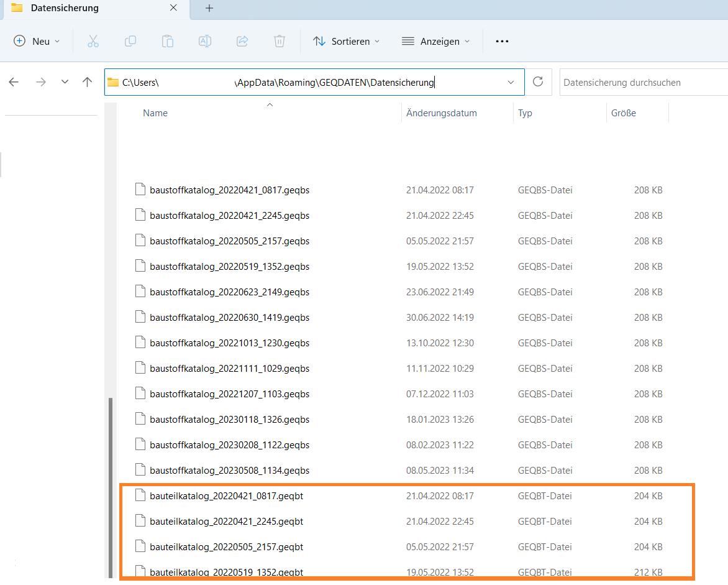Screen dimensions: 728x585
Task: Refresh the Datensicherung folder view
Action: [538, 82]
